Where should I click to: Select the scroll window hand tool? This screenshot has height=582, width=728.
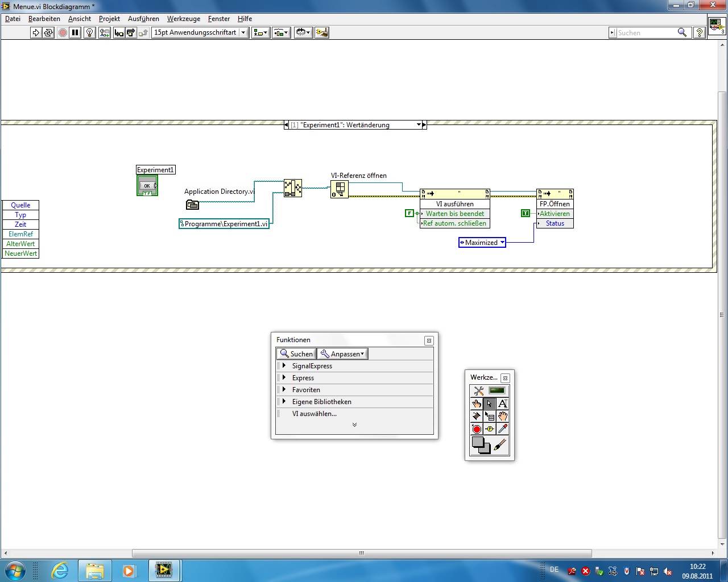502,416
